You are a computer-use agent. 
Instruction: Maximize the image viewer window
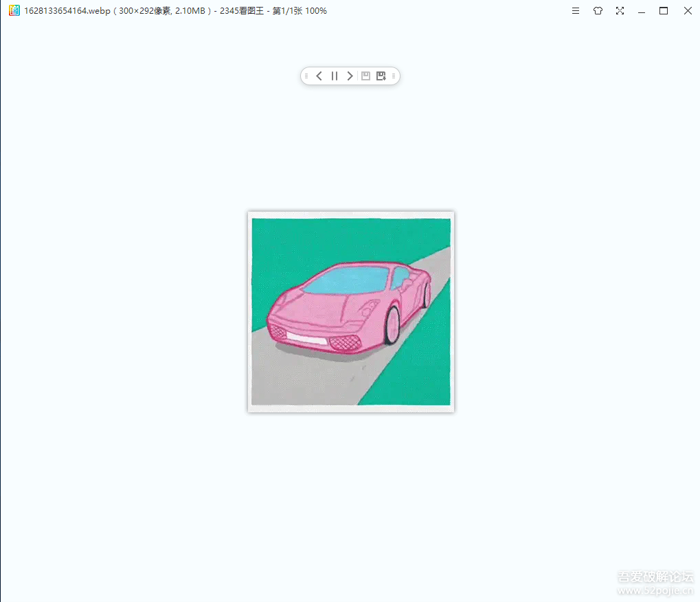664,11
